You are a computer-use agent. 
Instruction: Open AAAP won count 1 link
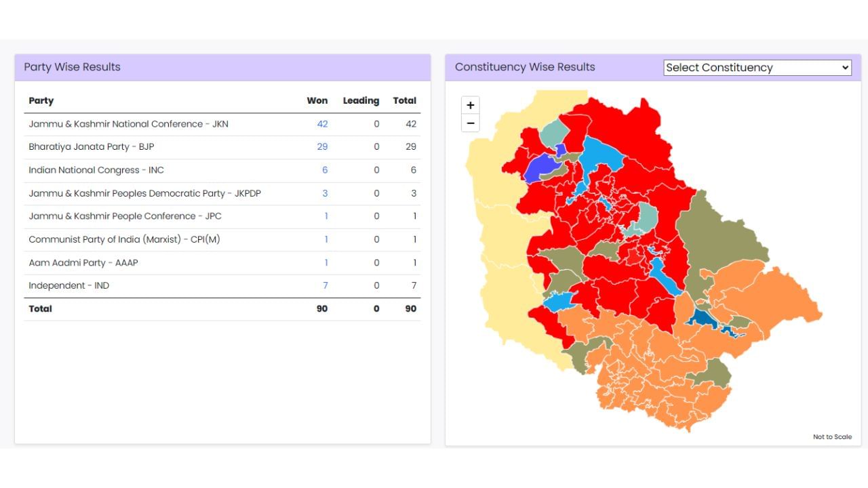(326, 262)
